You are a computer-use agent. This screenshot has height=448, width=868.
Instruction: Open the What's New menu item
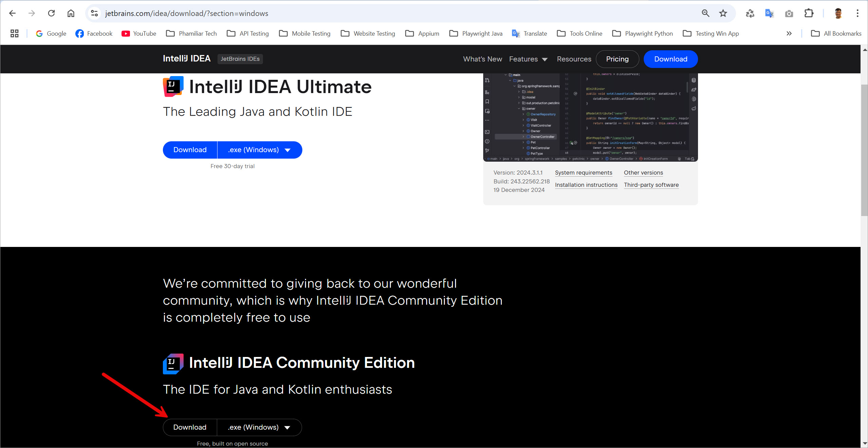(x=483, y=59)
